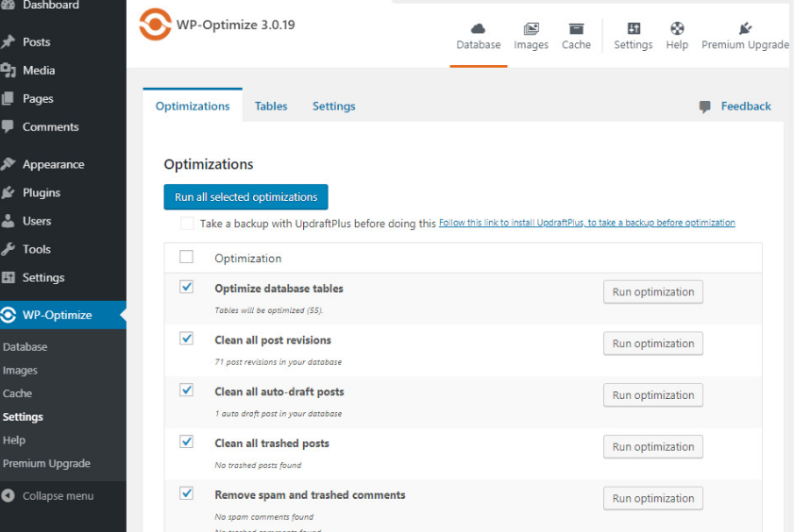Run optimization for Clean all trashed posts
The height and width of the screenshot is (532, 794).
click(x=652, y=446)
